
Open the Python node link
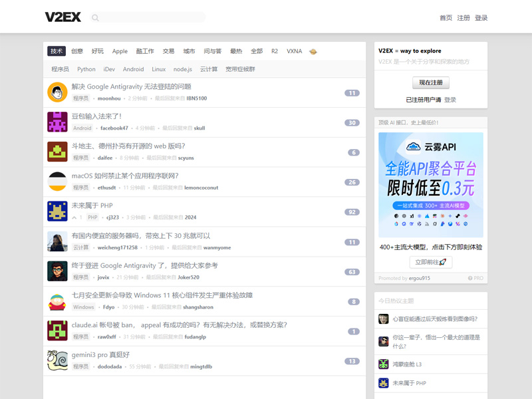(x=86, y=69)
